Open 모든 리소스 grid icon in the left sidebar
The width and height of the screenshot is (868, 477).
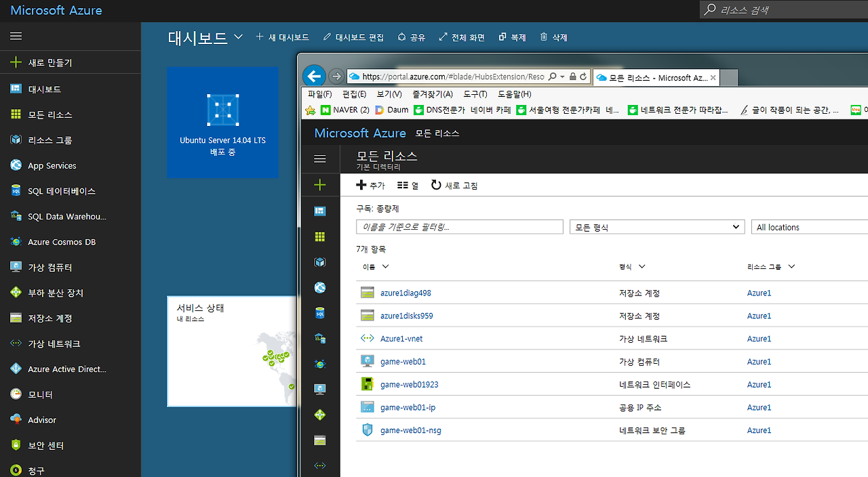click(x=16, y=115)
